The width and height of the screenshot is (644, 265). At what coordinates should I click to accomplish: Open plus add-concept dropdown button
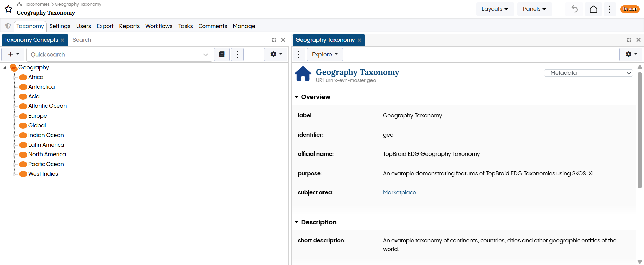(13, 54)
